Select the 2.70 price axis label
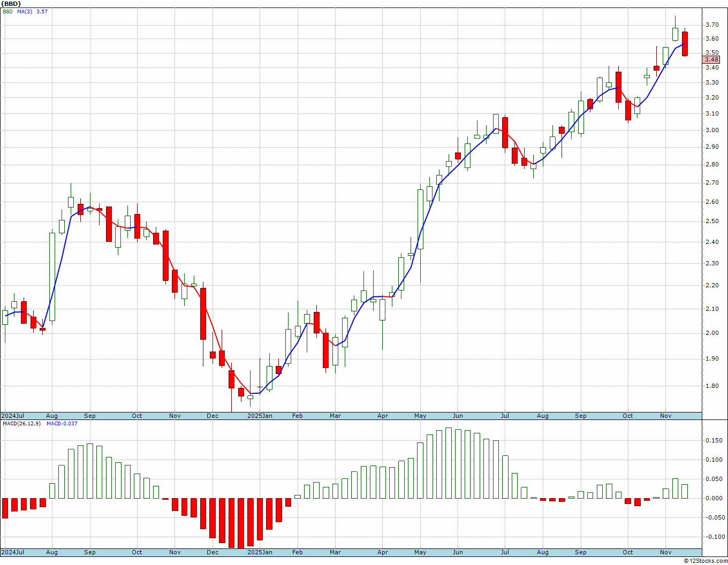The width and height of the screenshot is (728, 565). (712, 182)
